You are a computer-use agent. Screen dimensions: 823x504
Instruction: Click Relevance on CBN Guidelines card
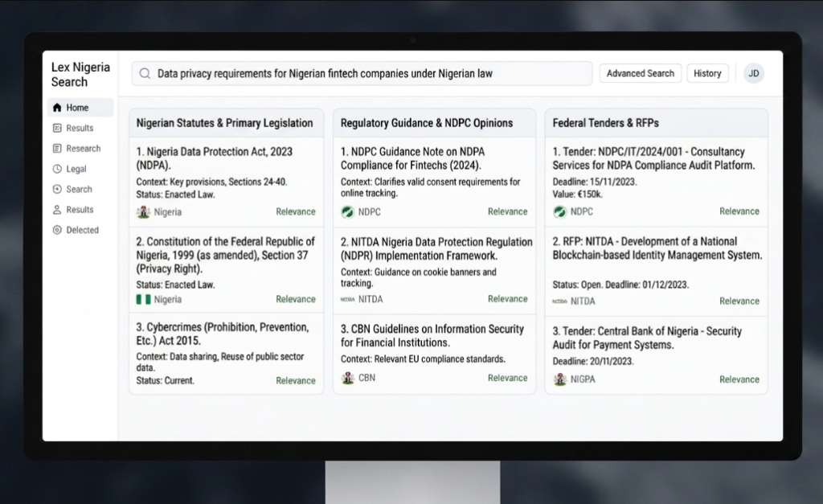(x=508, y=378)
